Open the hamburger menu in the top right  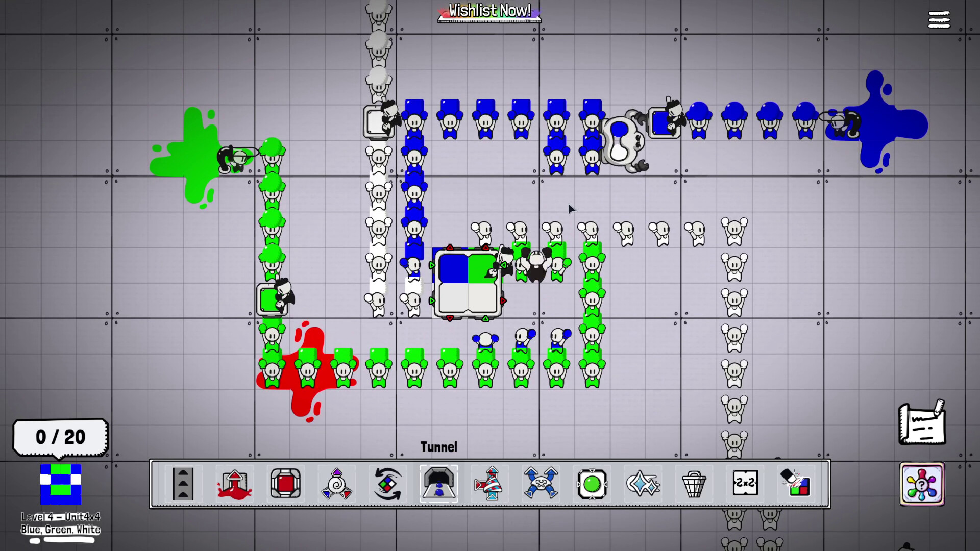click(939, 19)
